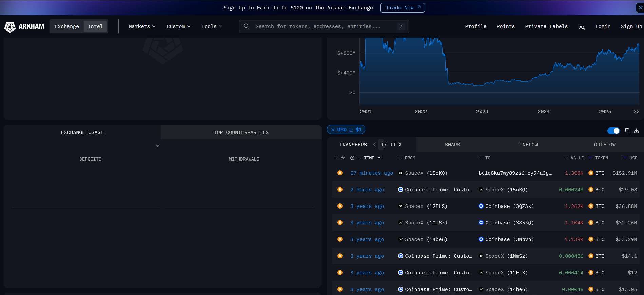Image resolution: width=644 pixels, height=295 pixels.
Task: Open the FROM column filter icon
Action: pos(400,158)
